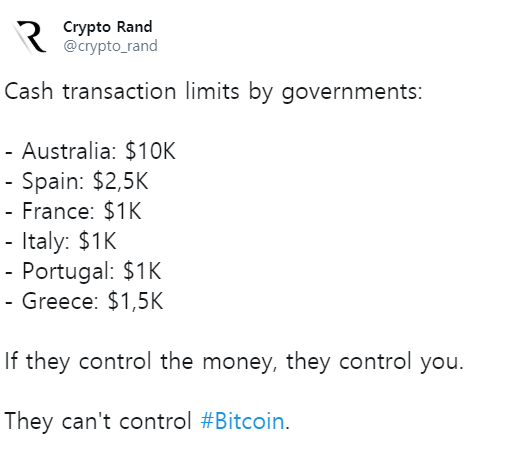Click 'If they control the money' phrase
Image resolution: width=529 pixels, height=451 pixels.
tap(138, 361)
